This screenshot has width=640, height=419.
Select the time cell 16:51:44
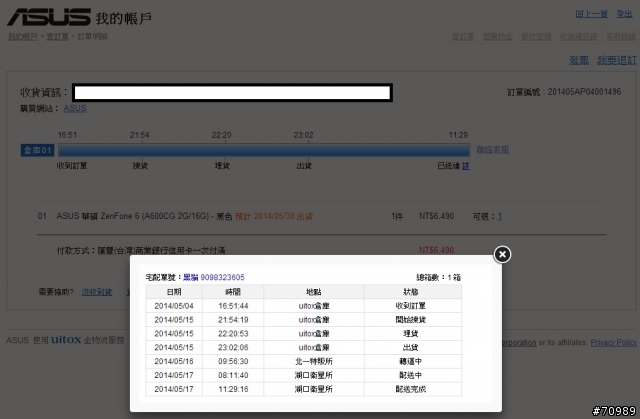pyautogui.click(x=233, y=306)
